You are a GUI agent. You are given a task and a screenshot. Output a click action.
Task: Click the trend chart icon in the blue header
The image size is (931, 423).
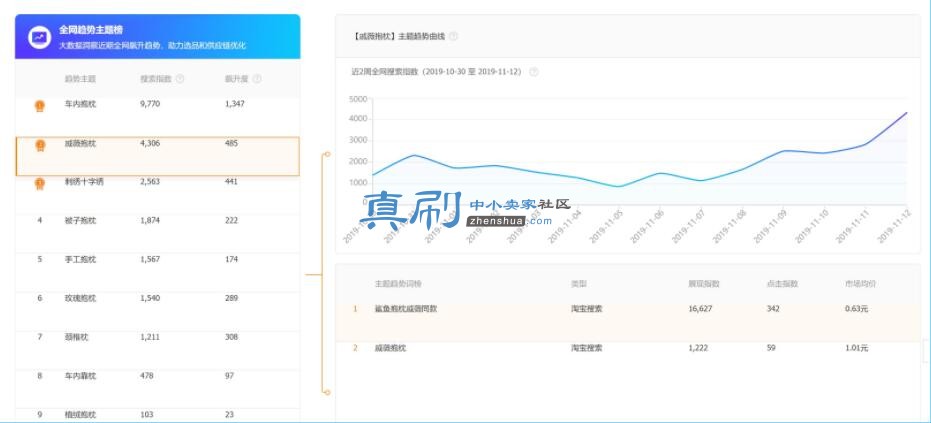pyautogui.click(x=40, y=37)
